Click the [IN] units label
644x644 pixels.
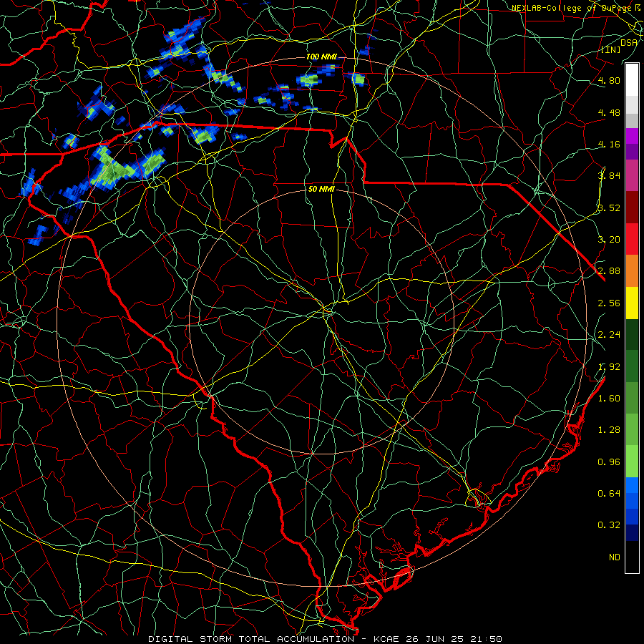click(611, 49)
